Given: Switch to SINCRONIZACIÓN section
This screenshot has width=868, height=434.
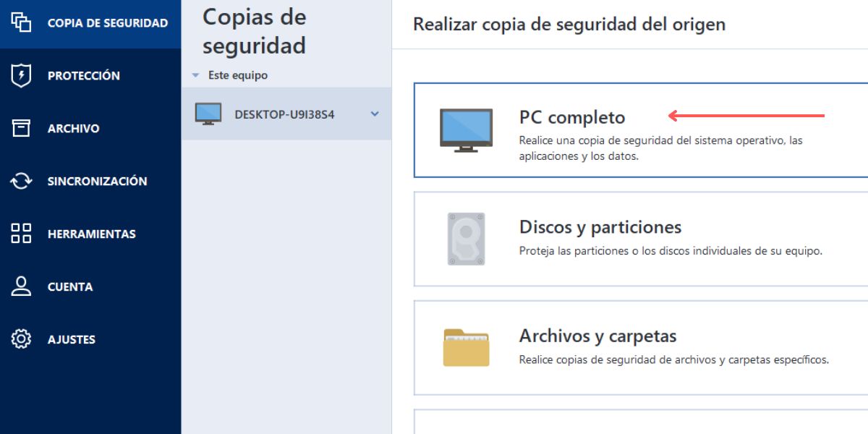Looking at the screenshot, I should pyautogui.click(x=90, y=181).
